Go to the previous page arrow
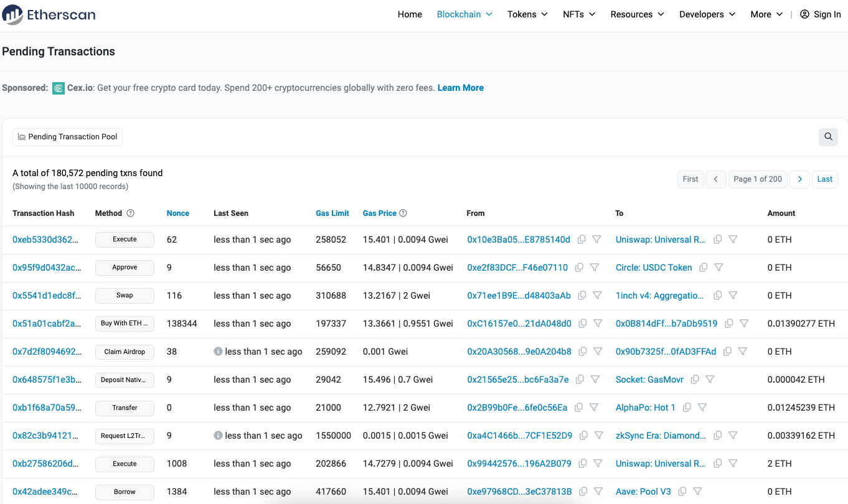Screen dimensions: 848x504 pos(716,179)
